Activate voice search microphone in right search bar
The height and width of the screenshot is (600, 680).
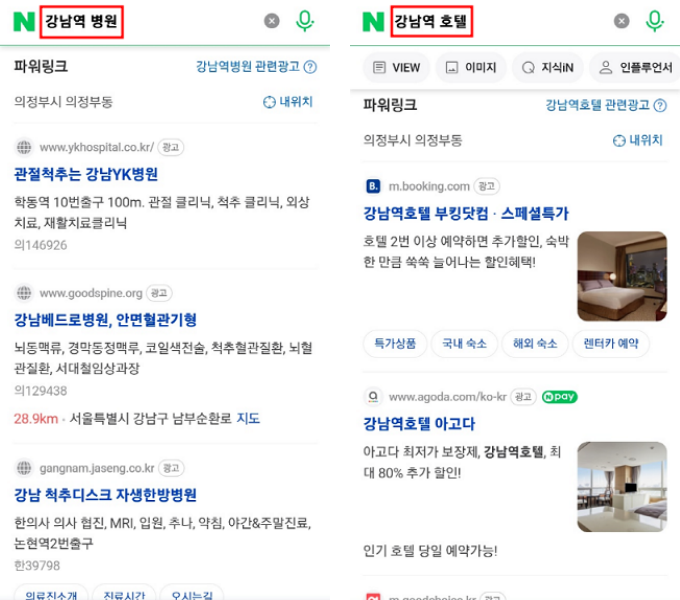click(654, 21)
